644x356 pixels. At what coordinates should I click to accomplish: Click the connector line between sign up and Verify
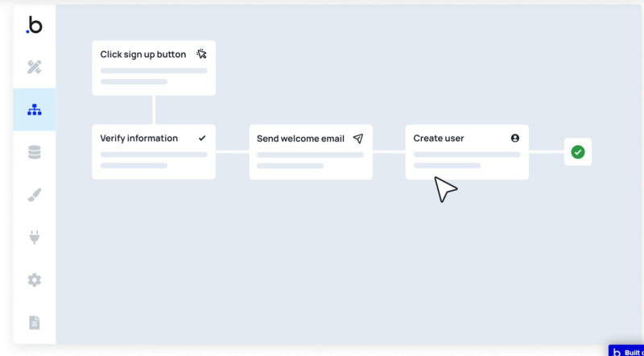click(x=154, y=110)
